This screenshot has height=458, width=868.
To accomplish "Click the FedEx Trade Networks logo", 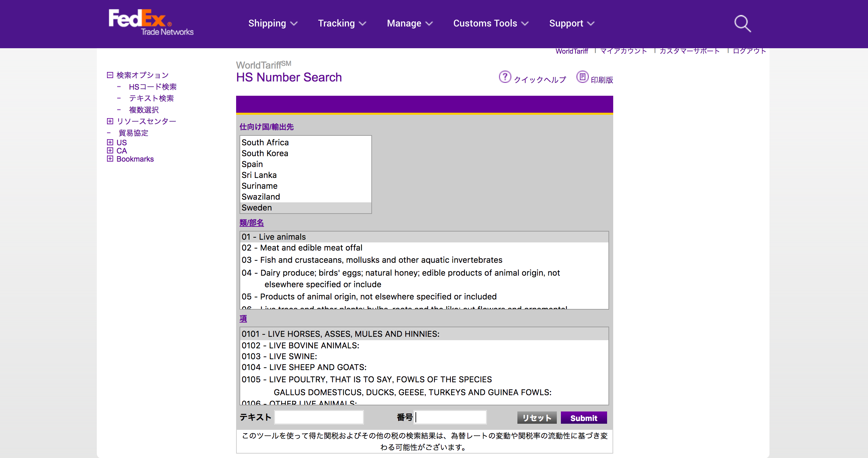I will click(151, 22).
